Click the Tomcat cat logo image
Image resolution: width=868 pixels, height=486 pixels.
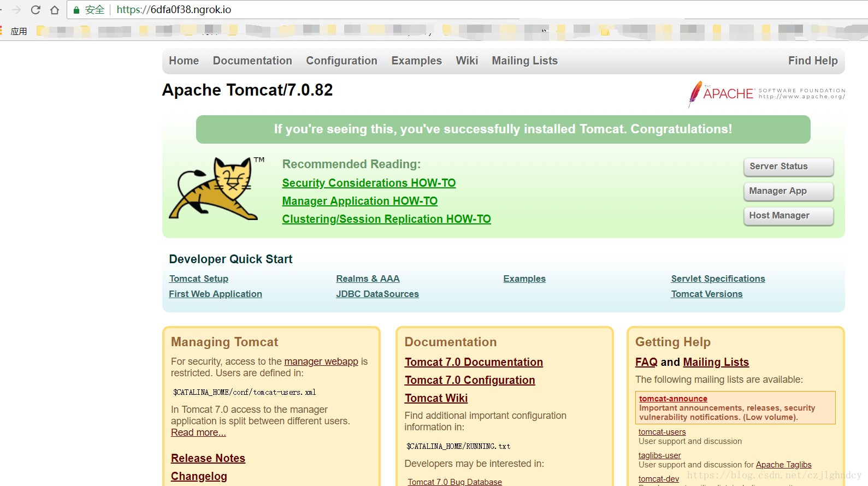[217, 188]
